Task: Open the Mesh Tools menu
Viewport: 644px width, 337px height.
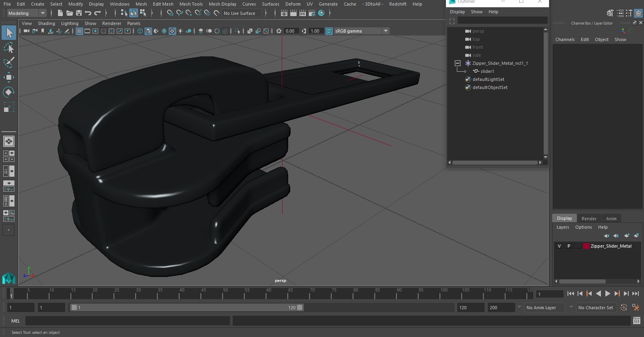Action: pos(191,4)
